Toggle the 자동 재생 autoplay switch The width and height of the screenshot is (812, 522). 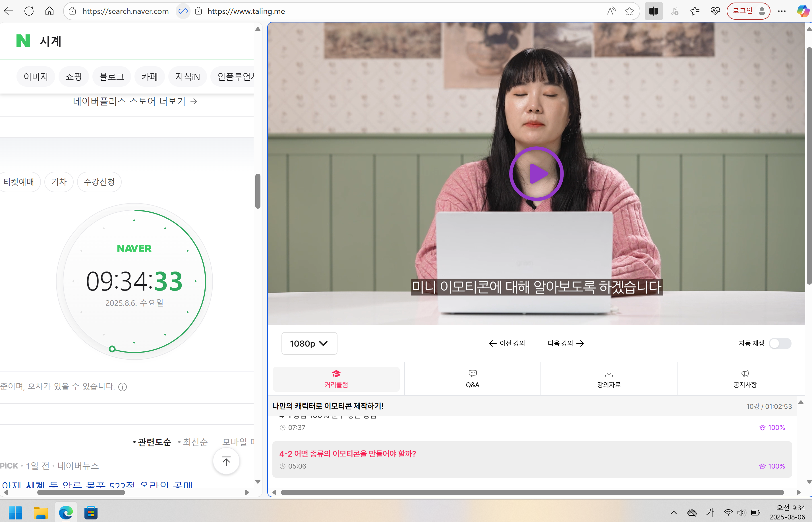[x=780, y=343]
